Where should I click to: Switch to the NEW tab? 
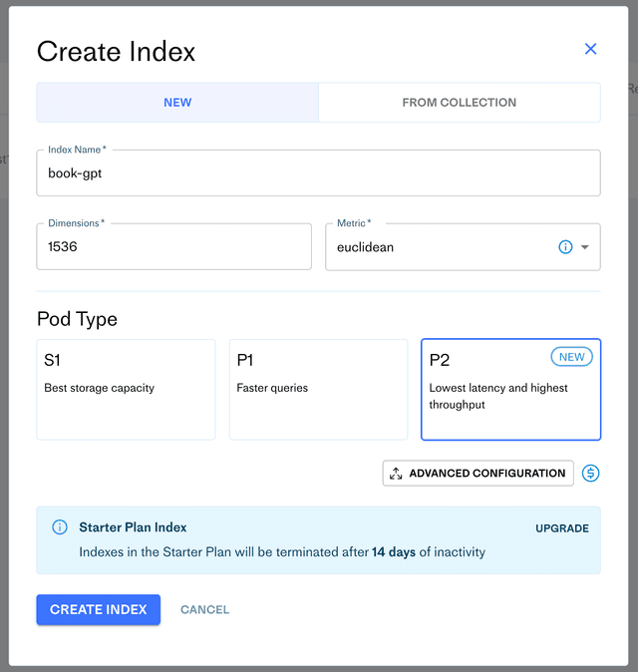pos(177,103)
